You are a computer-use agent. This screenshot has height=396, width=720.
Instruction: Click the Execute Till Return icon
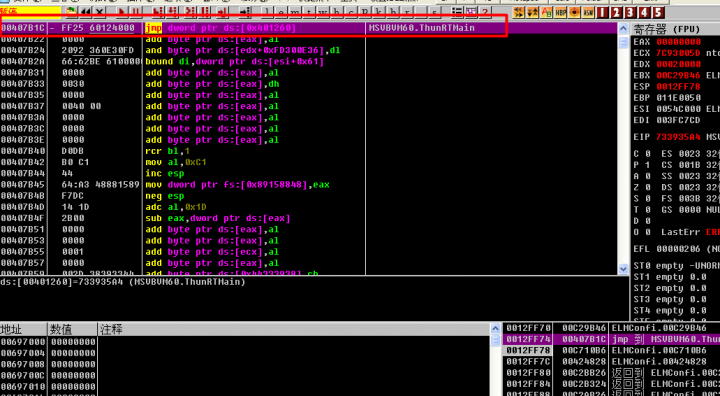[222, 11]
